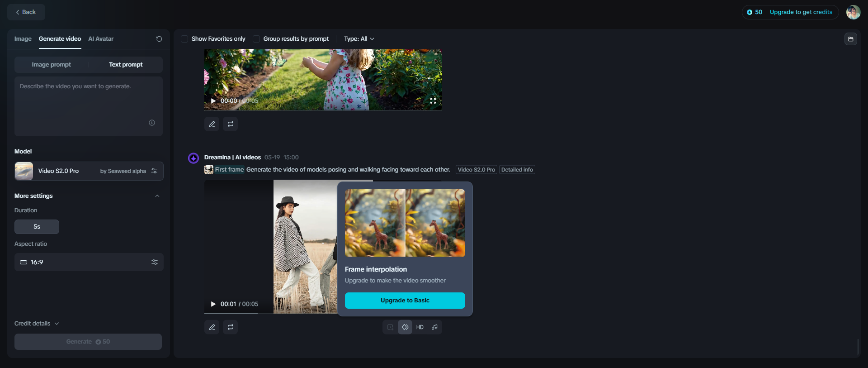Image resolution: width=868 pixels, height=368 pixels.
Task: Play the models posing video
Action: point(213,304)
